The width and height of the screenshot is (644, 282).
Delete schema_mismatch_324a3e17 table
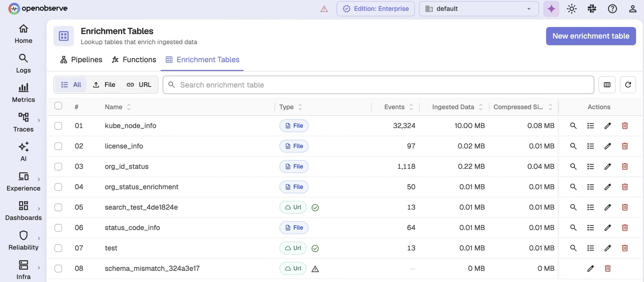(x=607, y=268)
